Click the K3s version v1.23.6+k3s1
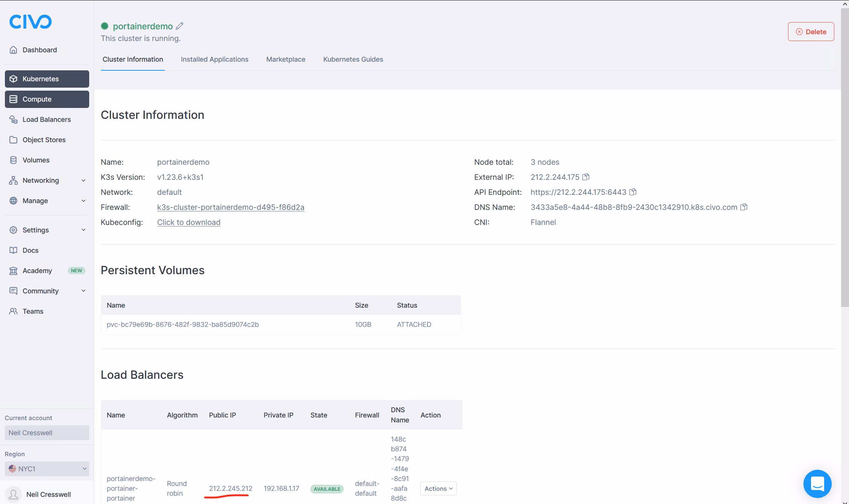The width and height of the screenshot is (849, 504). (x=180, y=177)
